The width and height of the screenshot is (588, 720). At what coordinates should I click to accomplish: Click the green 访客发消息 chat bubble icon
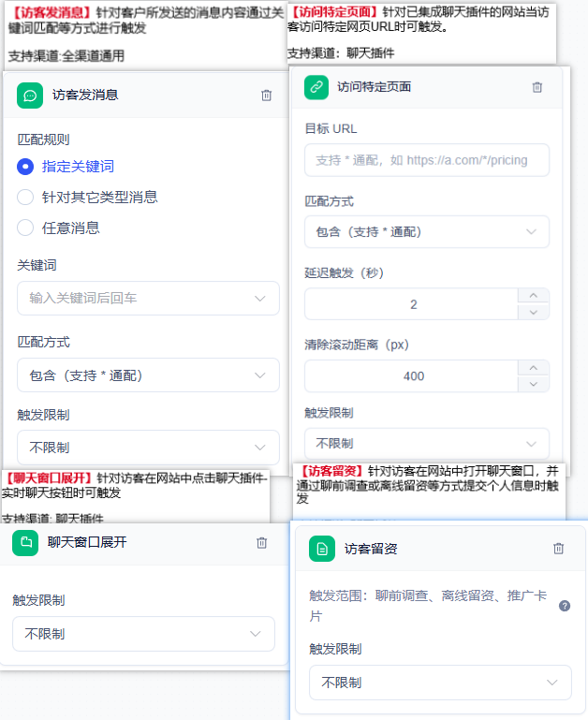[30, 96]
